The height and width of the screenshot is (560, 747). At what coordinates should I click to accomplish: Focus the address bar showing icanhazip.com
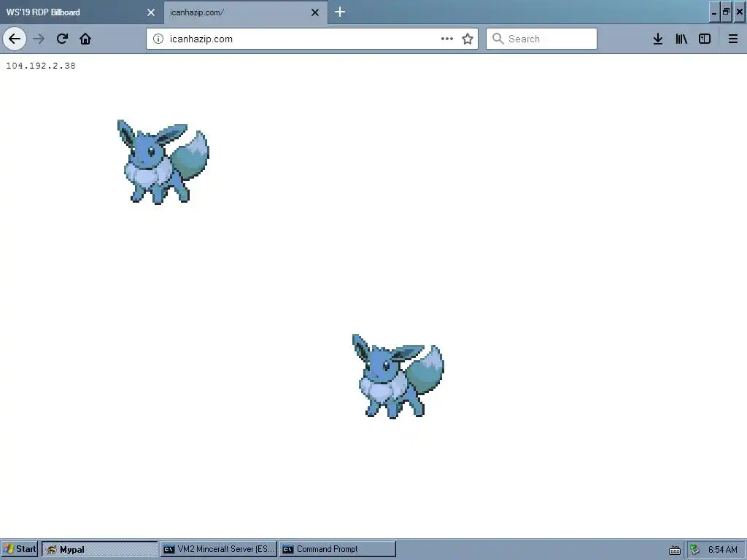coord(312,39)
